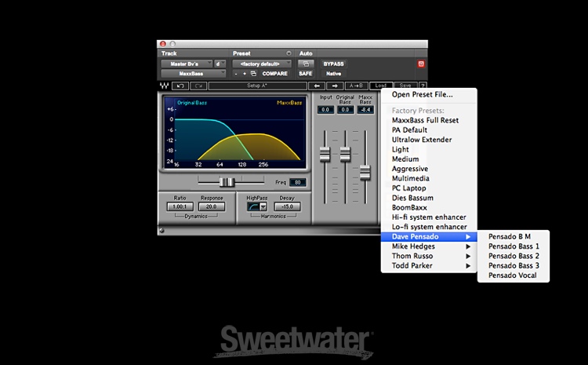Open the automation enable window icon

(x=305, y=64)
